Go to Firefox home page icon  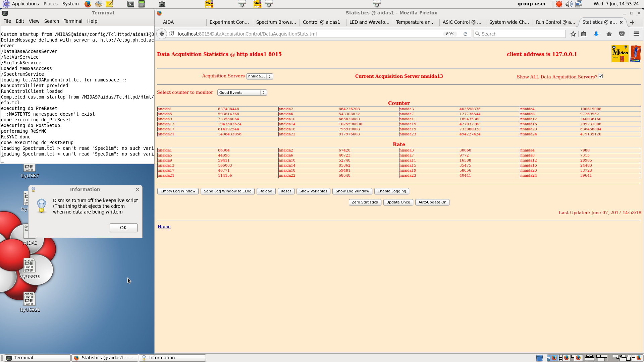coord(609,34)
